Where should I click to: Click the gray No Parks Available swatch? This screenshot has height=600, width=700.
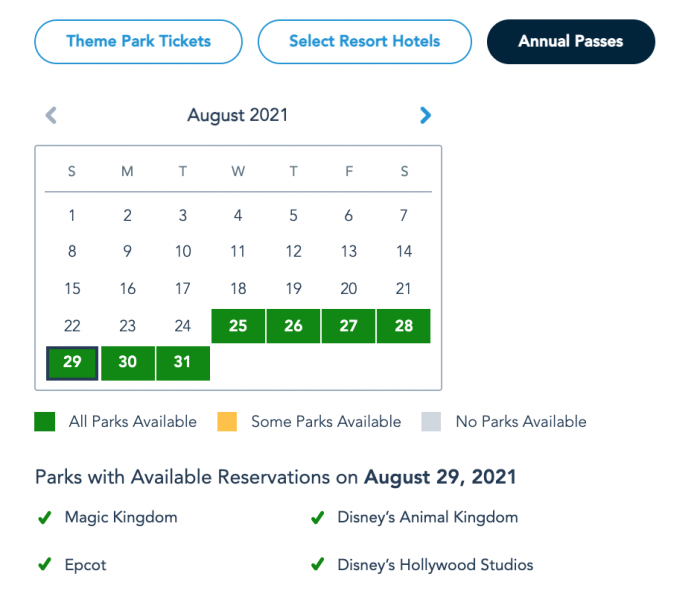click(x=432, y=422)
